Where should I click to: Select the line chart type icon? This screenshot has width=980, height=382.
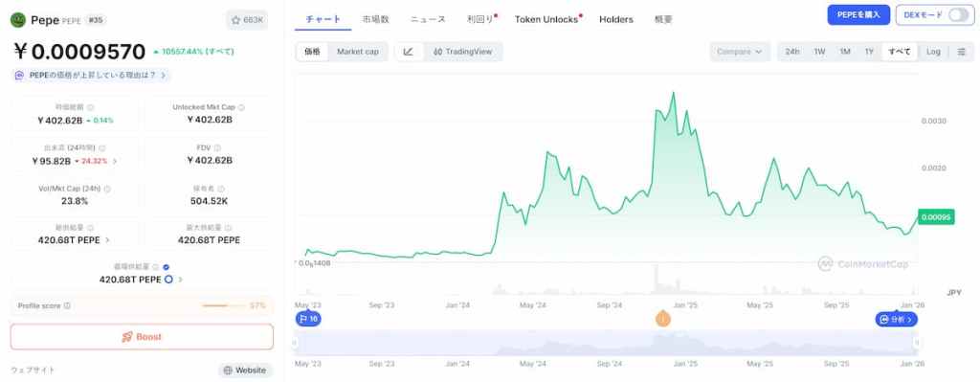click(408, 52)
